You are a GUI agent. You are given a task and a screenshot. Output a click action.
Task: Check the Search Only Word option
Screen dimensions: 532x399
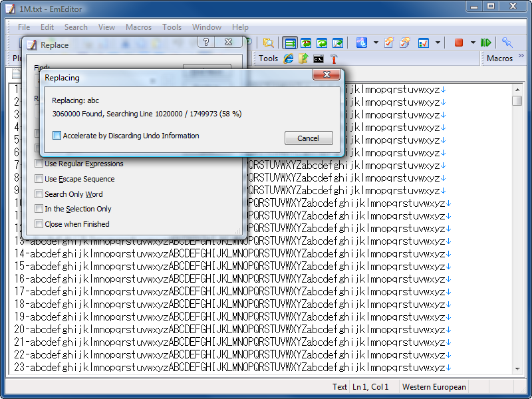tap(39, 194)
